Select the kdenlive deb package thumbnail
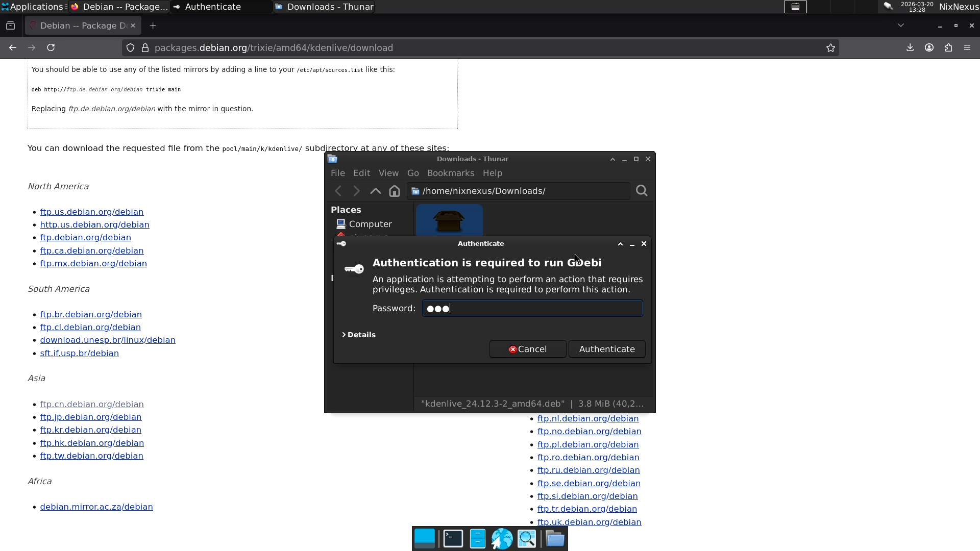The image size is (980, 551). (449, 220)
